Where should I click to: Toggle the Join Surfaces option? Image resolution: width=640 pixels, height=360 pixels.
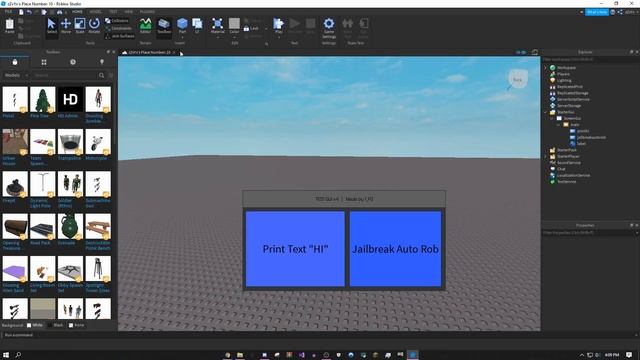(120, 36)
